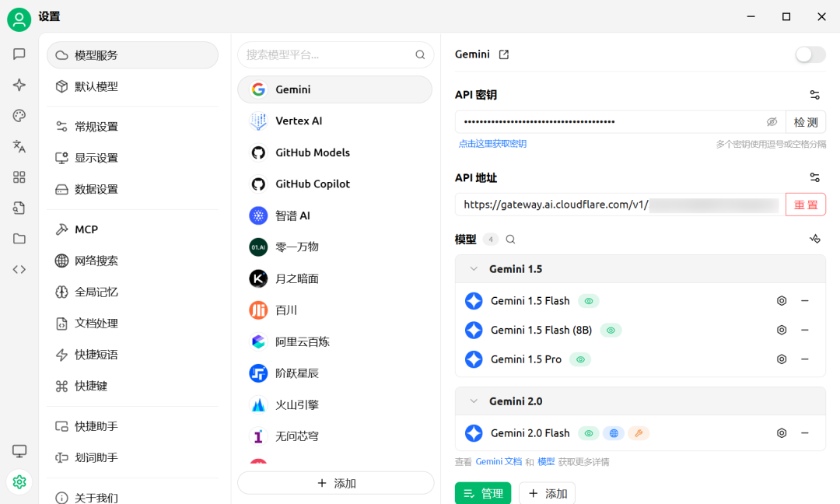Open the 网络搜索 settings section
Viewport: 840px width, 504px height.
click(x=132, y=261)
